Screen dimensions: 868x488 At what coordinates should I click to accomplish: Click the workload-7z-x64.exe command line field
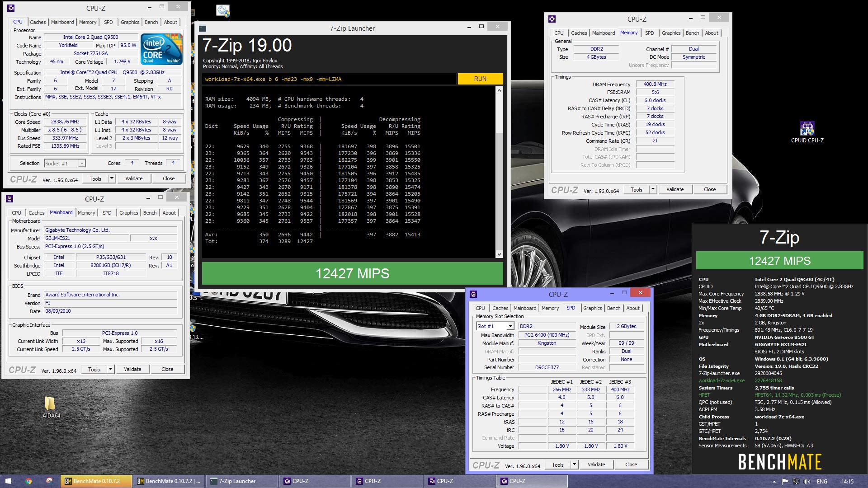coord(329,79)
